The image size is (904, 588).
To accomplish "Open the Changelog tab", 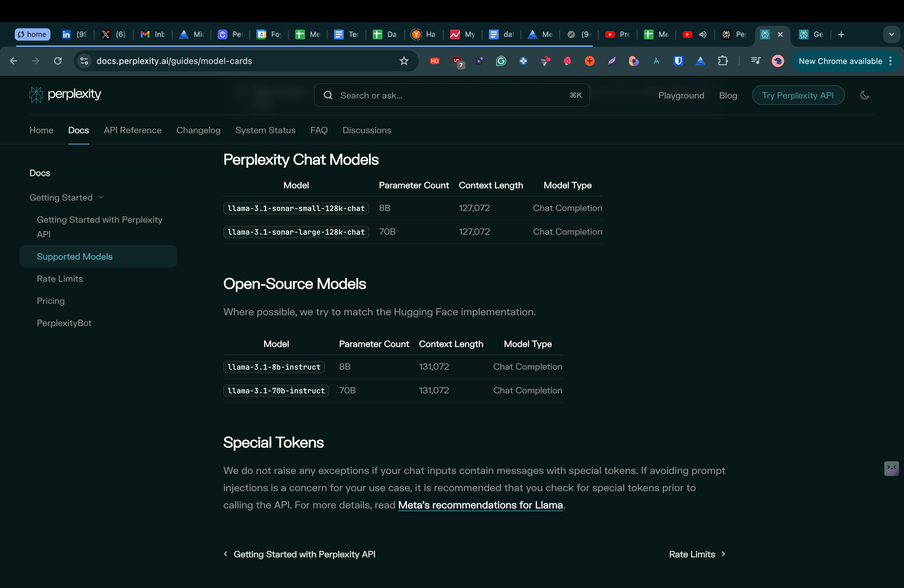I will (198, 130).
